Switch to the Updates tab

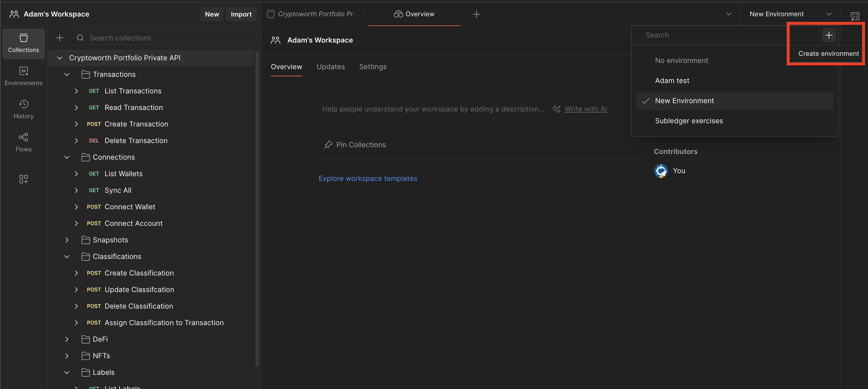[330, 67]
